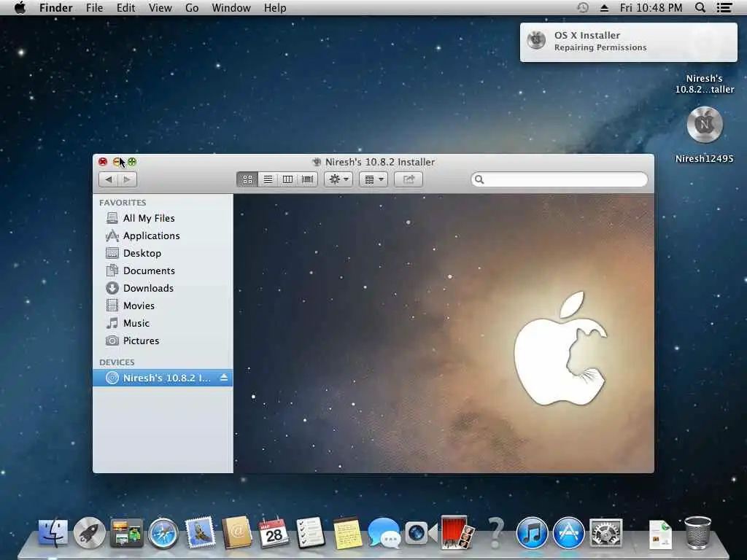Open the File menu

coord(94,7)
